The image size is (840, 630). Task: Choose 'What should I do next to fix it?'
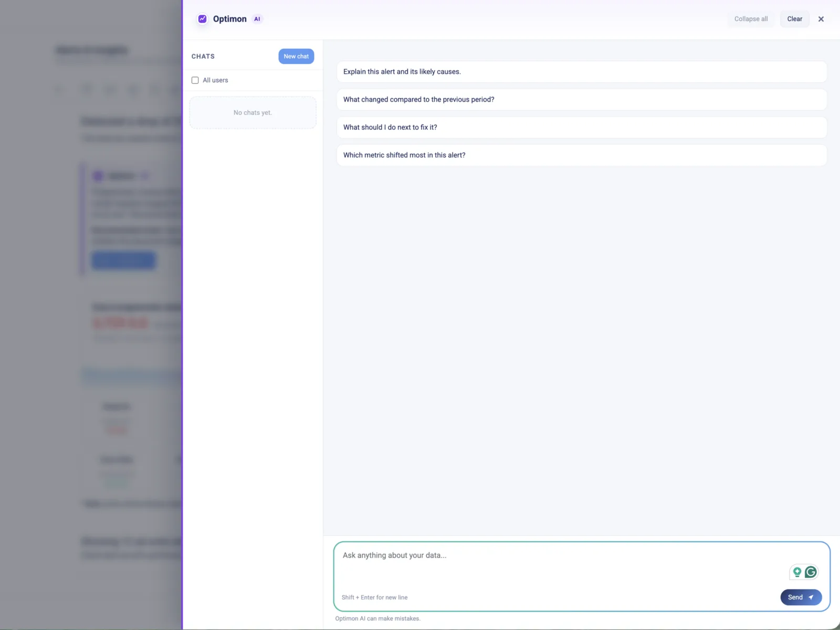pyautogui.click(x=582, y=128)
